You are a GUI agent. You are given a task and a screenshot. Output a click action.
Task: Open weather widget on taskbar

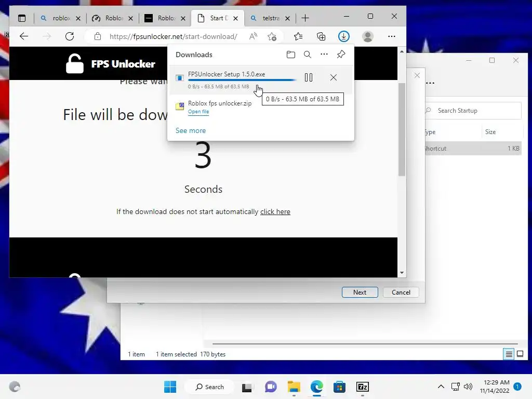point(15,387)
